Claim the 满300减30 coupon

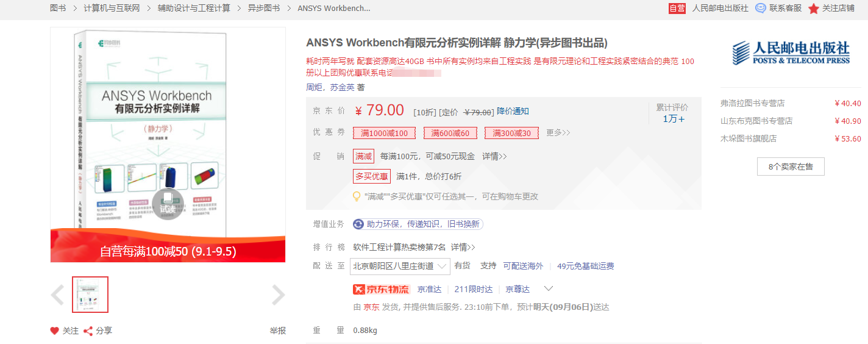511,133
